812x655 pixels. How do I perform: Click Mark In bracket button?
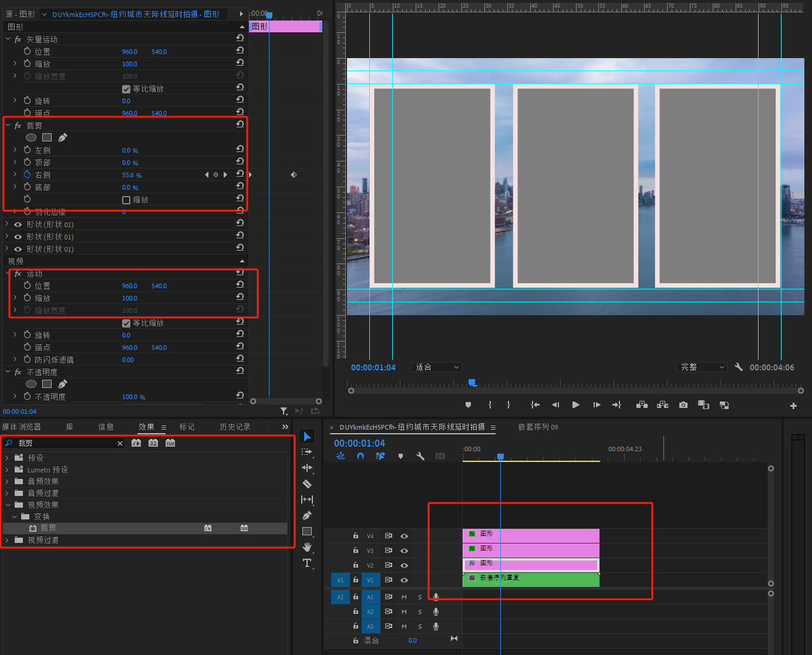pos(490,405)
